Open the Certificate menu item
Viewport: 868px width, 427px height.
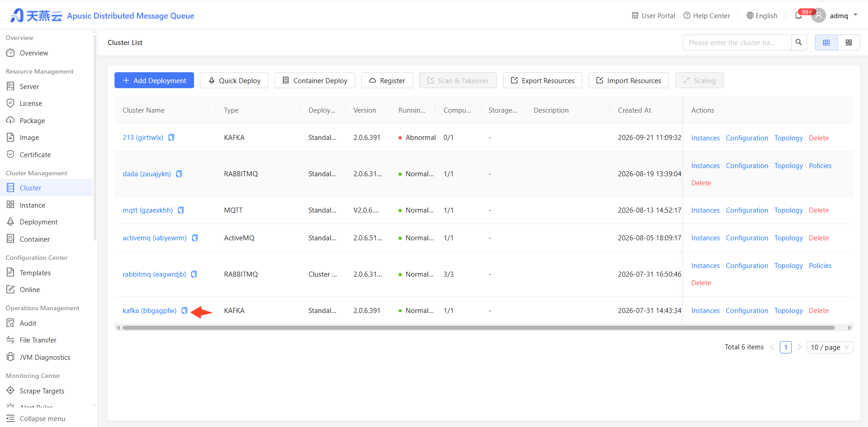pos(46,154)
